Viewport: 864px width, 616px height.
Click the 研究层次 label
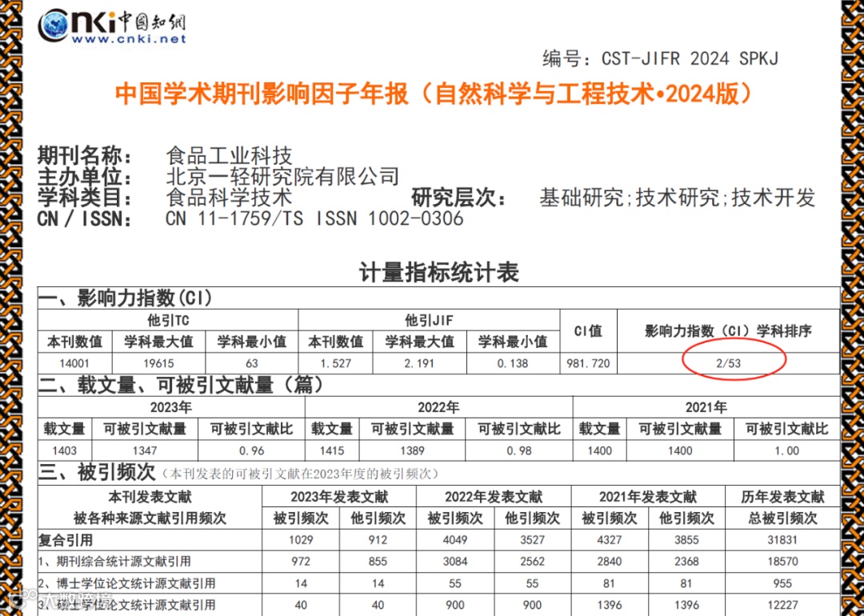click(458, 198)
